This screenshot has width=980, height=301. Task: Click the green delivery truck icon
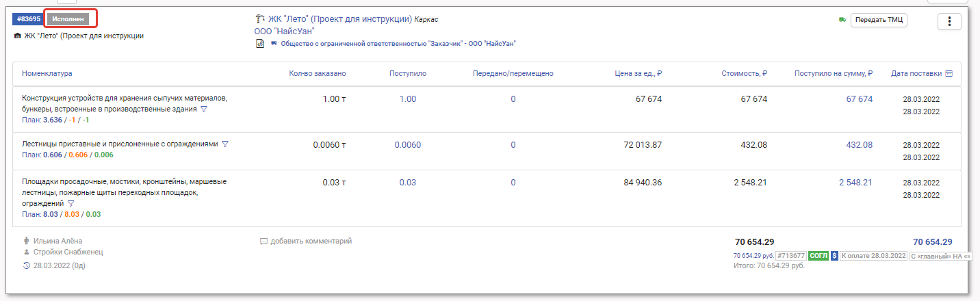point(842,20)
